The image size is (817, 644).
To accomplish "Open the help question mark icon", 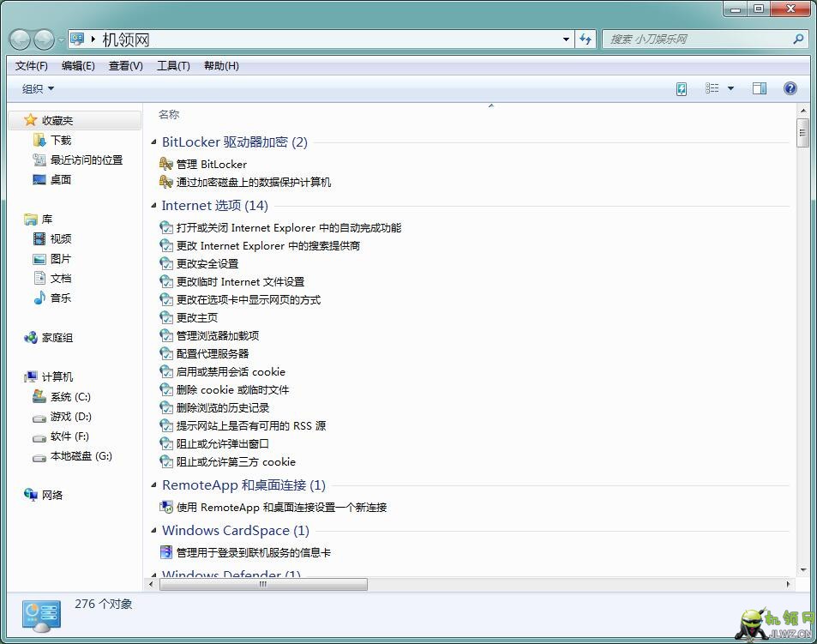I will click(790, 88).
